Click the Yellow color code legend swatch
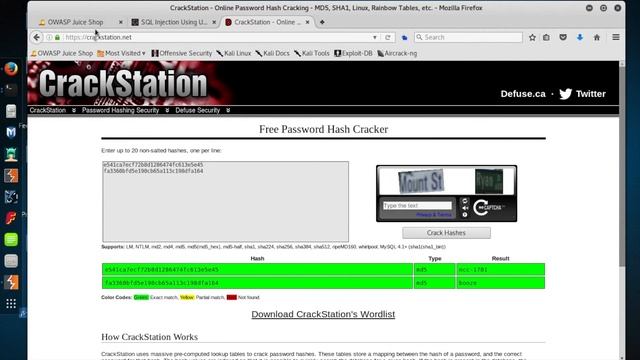The height and width of the screenshot is (360, 640). 187,297
